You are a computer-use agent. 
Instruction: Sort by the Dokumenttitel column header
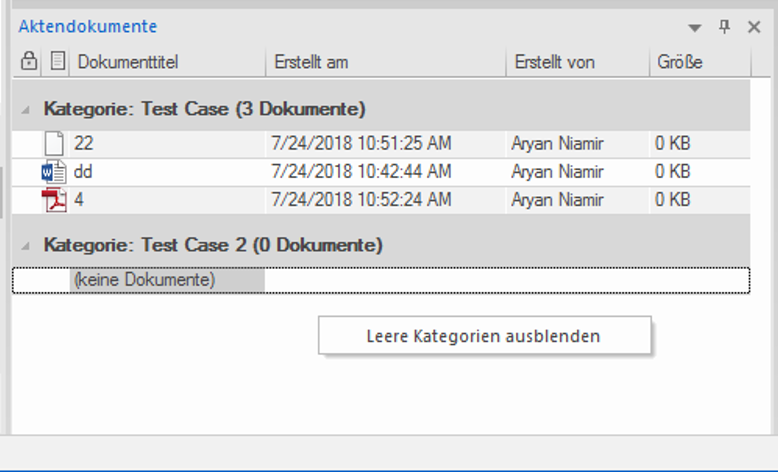click(127, 62)
